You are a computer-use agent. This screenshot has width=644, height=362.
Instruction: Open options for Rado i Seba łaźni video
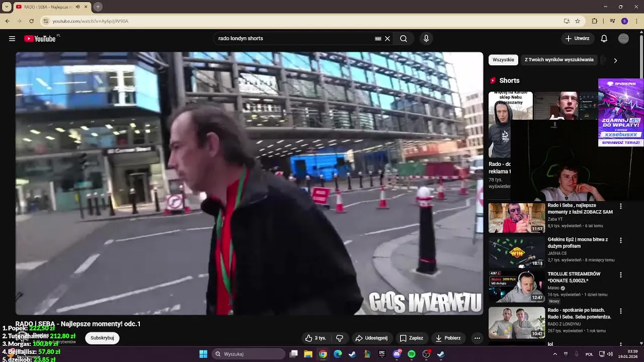click(620, 206)
